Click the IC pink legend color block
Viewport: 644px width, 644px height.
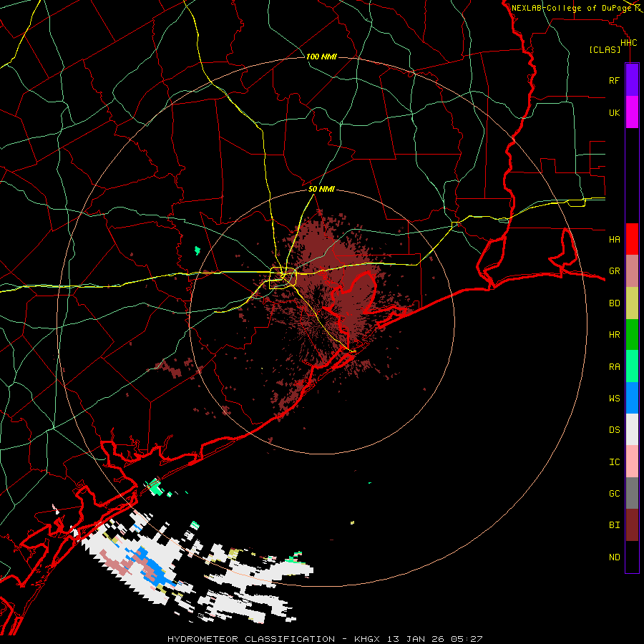632,462
